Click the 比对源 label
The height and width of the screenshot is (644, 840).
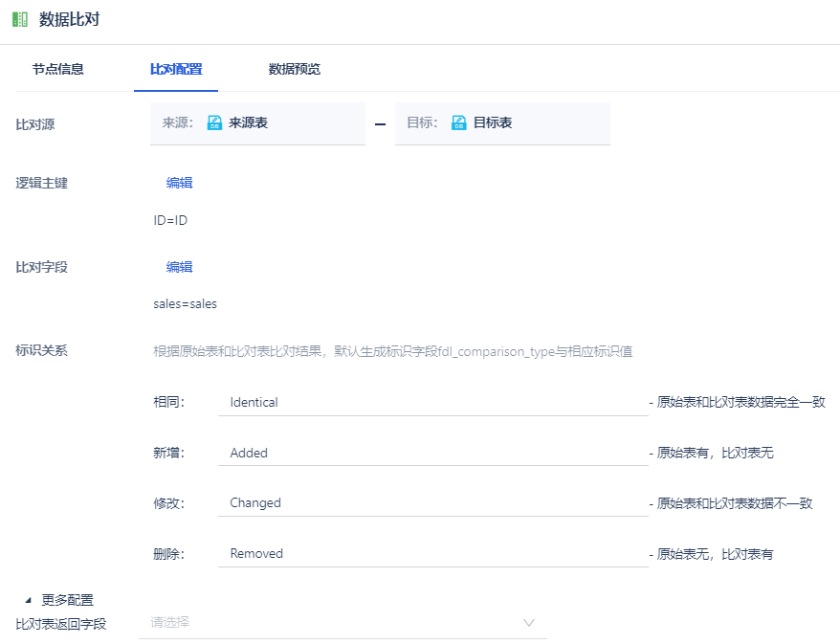[34, 124]
